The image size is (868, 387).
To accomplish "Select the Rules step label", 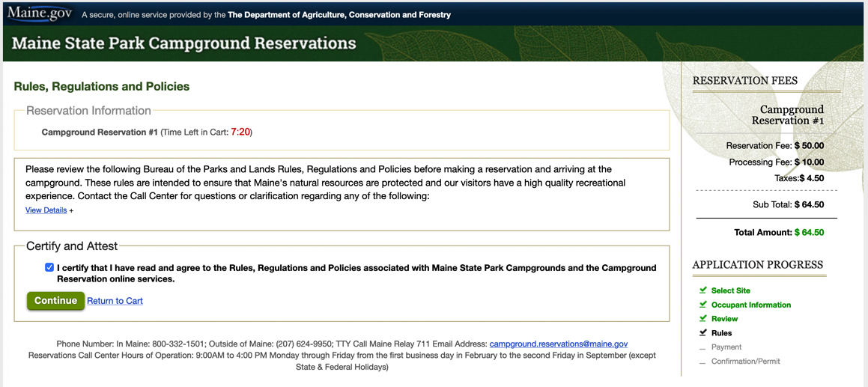I will 722,333.
